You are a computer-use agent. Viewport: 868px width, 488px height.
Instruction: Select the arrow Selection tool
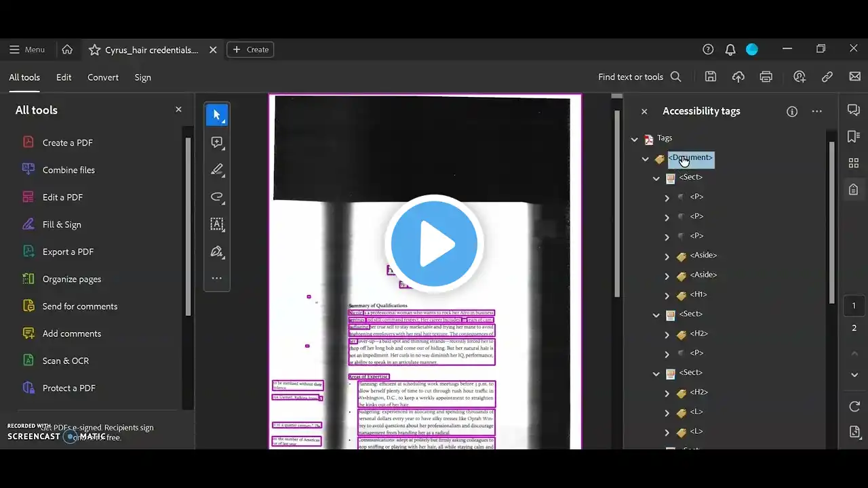[x=217, y=115]
